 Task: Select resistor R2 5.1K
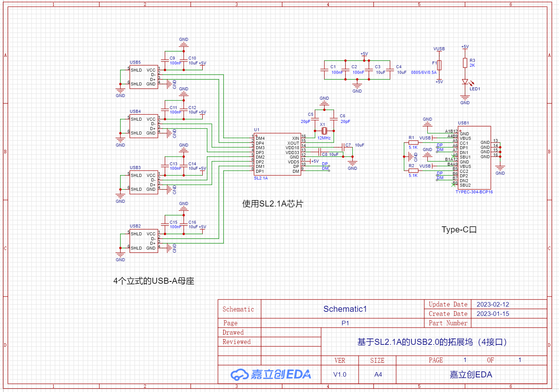pyautogui.click(x=413, y=171)
